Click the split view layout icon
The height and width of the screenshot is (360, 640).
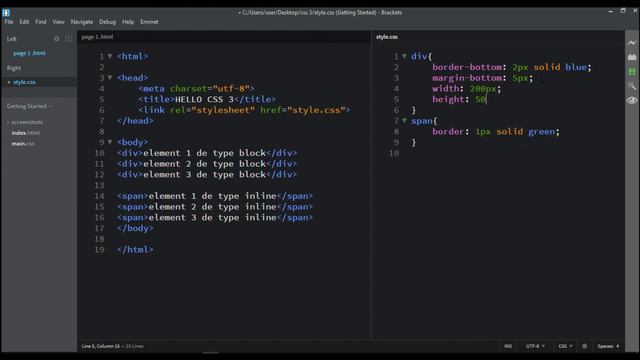tap(69, 39)
